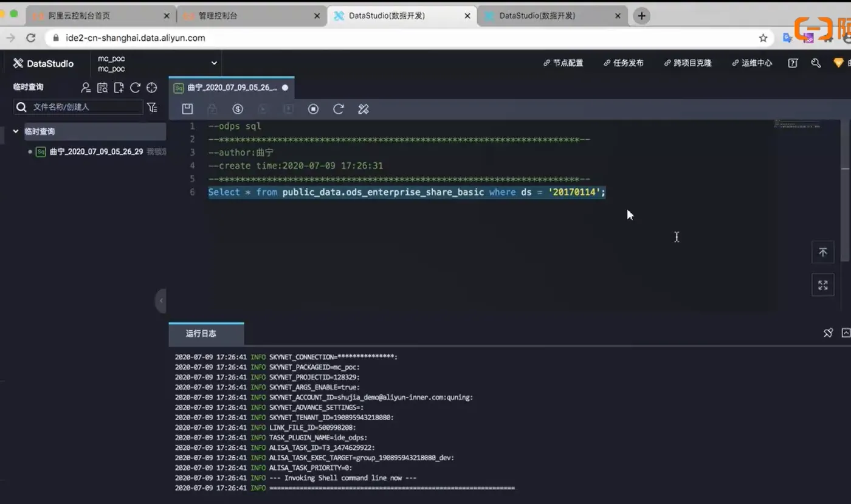This screenshot has width=851, height=504.
Task: Collapse the left sidebar panel handle
Action: click(x=161, y=300)
